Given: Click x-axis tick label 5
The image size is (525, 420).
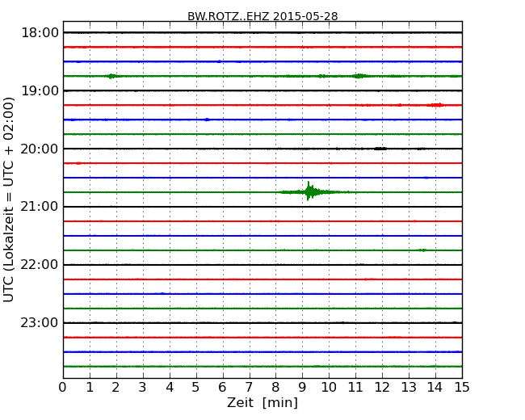Looking at the screenshot, I should click(x=196, y=387).
